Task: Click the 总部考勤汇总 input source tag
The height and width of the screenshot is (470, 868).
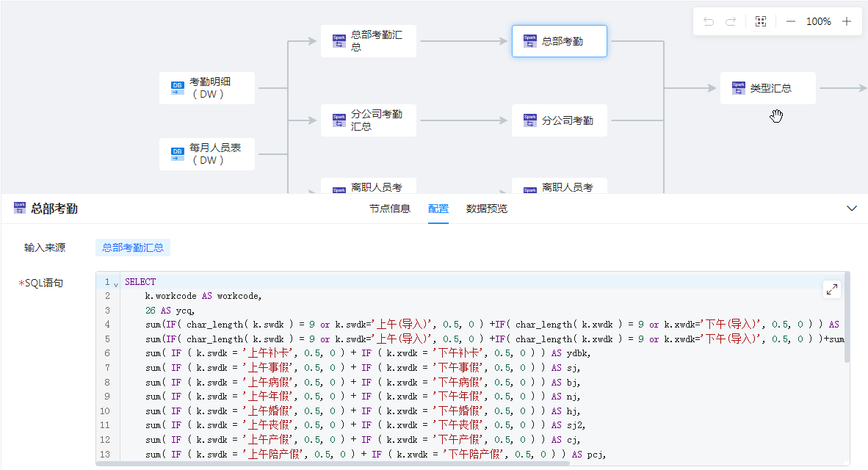Action: [133, 247]
